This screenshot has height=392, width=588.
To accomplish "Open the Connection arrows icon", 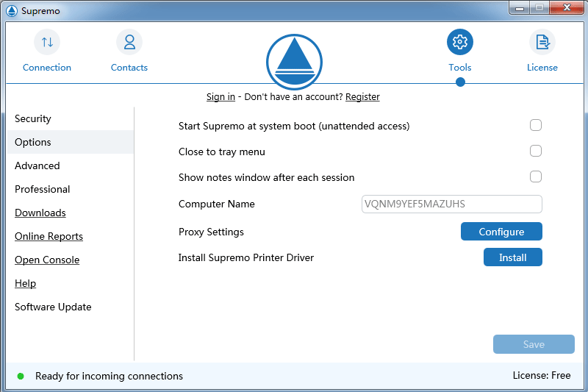I will point(47,42).
